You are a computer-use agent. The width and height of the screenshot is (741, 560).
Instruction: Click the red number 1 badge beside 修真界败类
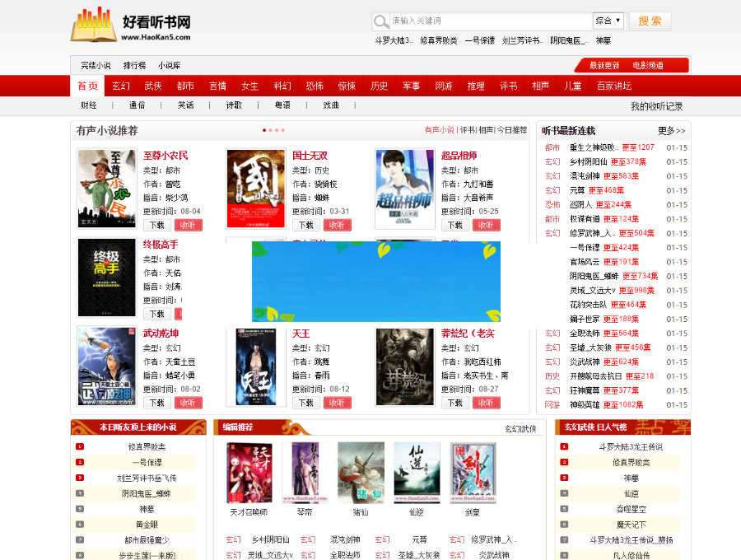click(79, 446)
